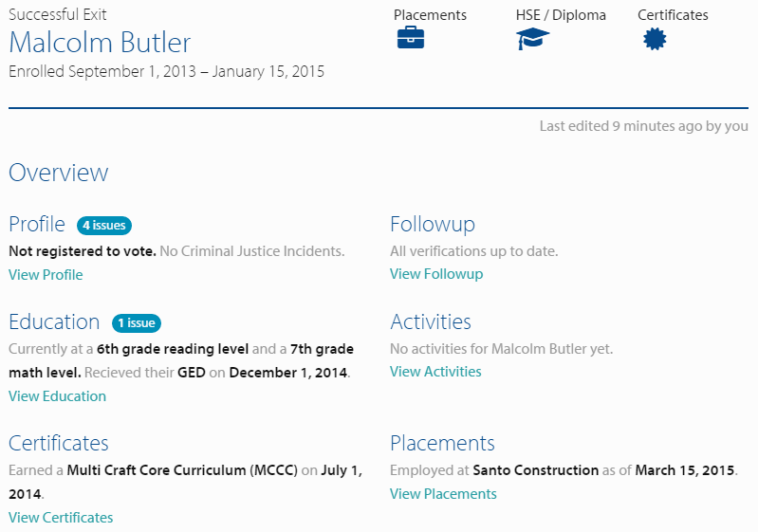Open the View Certificates link
Viewport: 758px width, 532px height.
point(61,518)
